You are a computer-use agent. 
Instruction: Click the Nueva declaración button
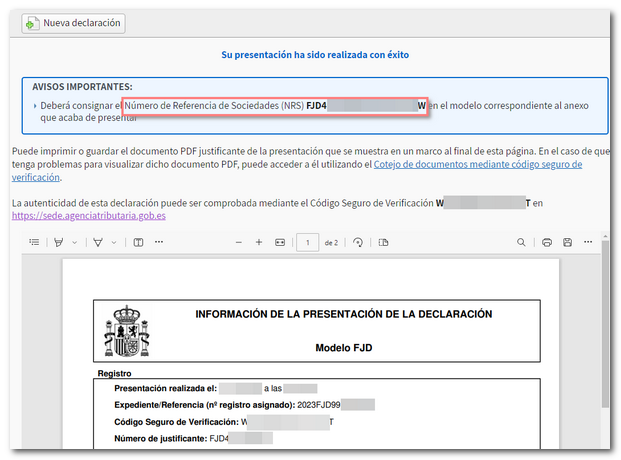[x=73, y=23]
